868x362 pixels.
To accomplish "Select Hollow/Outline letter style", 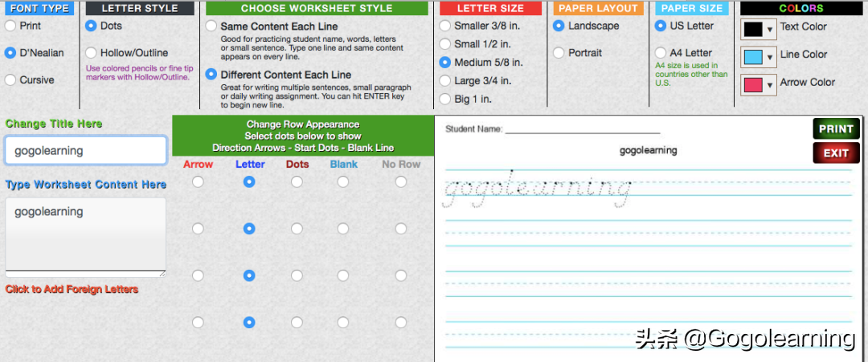I will [x=91, y=53].
